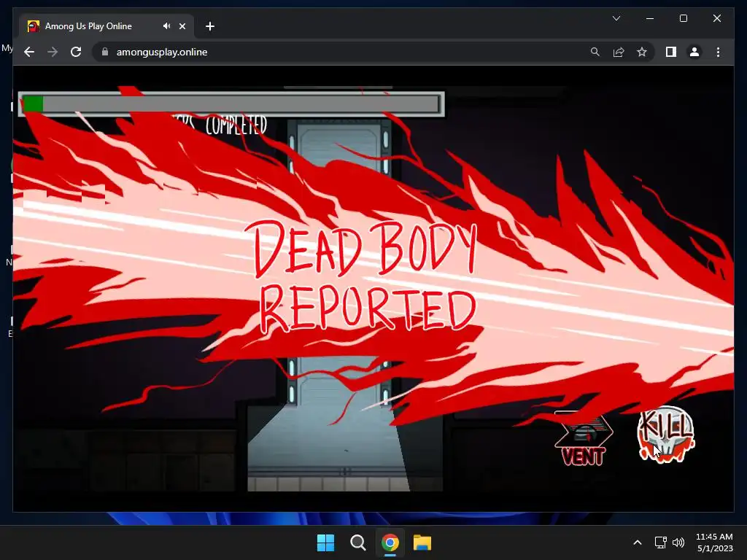Open the clock showing 11:45 AM
The width and height of the screenshot is (747, 560).
(714, 542)
